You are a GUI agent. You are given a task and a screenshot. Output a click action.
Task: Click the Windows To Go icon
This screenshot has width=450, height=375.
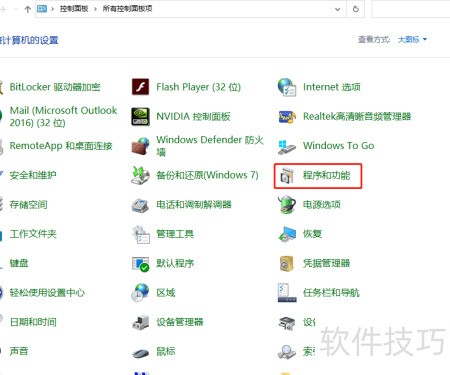[x=287, y=147]
